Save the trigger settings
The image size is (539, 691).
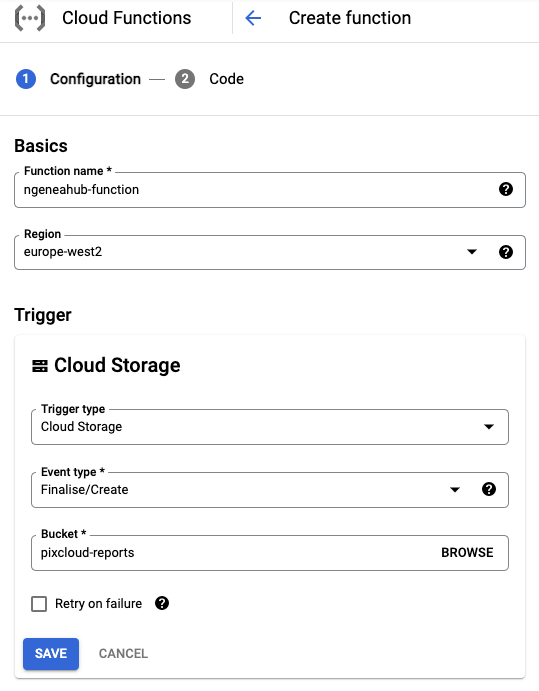pos(51,654)
